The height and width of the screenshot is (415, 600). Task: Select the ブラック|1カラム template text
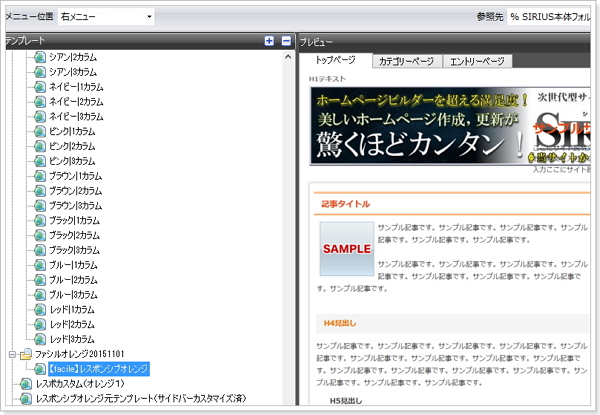click(x=74, y=221)
